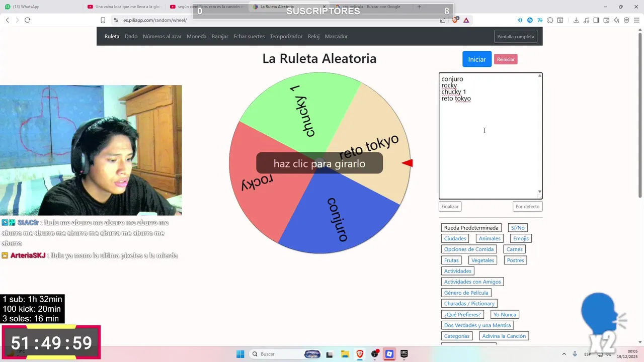This screenshot has width=644, height=362.
Task: Click the 7TV extension icon
Action: click(540, 20)
